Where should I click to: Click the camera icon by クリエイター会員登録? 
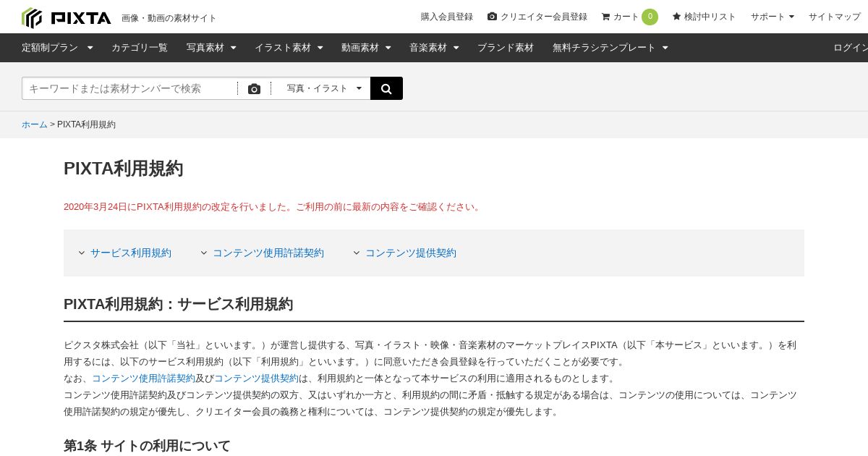[492, 17]
